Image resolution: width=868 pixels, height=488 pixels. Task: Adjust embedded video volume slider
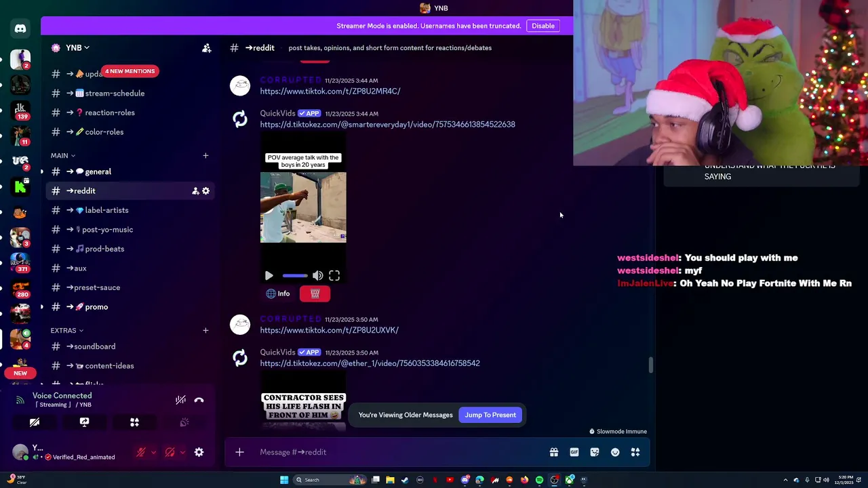click(x=294, y=276)
